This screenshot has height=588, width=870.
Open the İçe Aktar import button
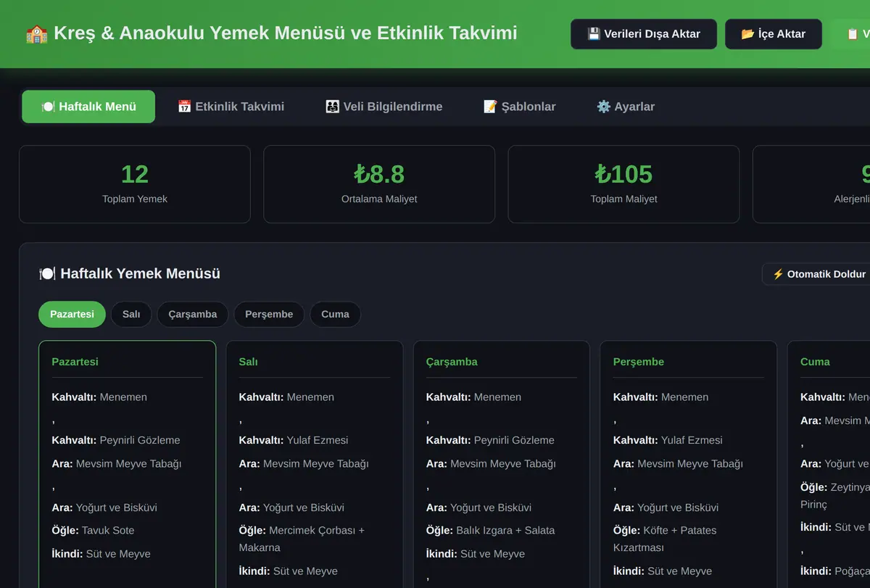pos(774,34)
